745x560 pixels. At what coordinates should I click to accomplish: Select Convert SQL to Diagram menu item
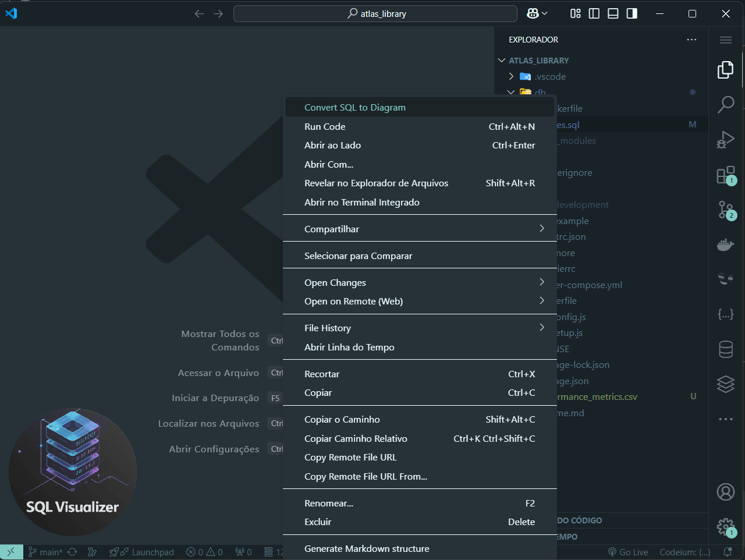(x=355, y=108)
